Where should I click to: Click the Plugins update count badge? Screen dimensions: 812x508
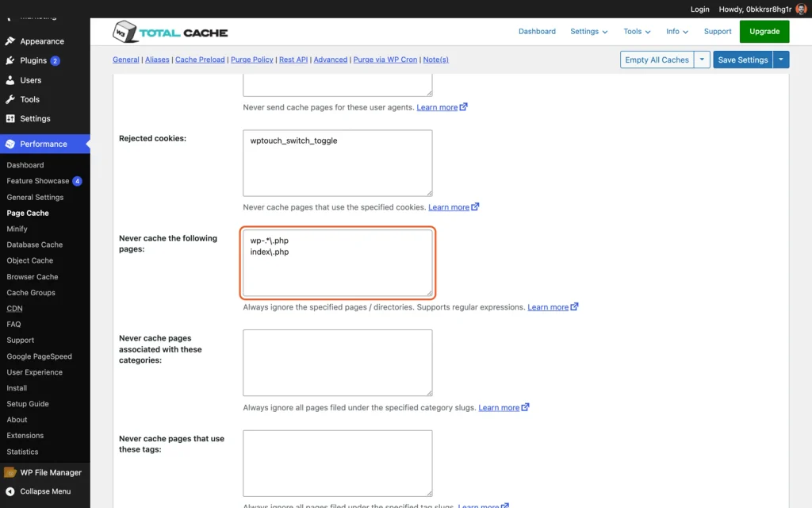[x=55, y=60]
